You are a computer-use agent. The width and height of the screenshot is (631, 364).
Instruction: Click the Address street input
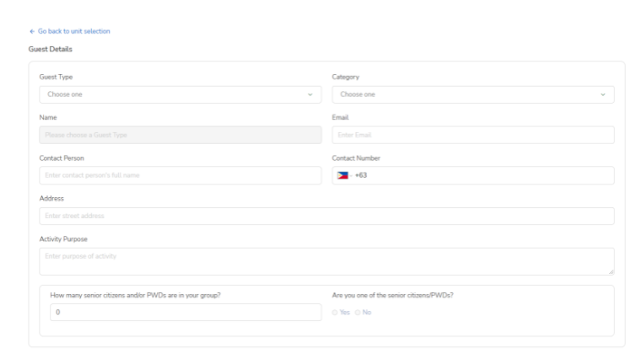326,217
